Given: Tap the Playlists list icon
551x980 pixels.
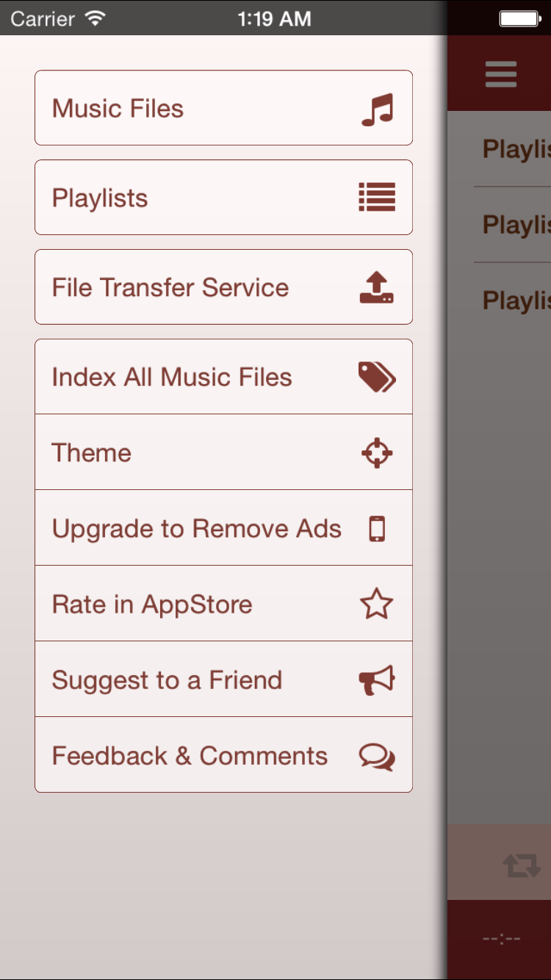Looking at the screenshot, I should 377,198.
